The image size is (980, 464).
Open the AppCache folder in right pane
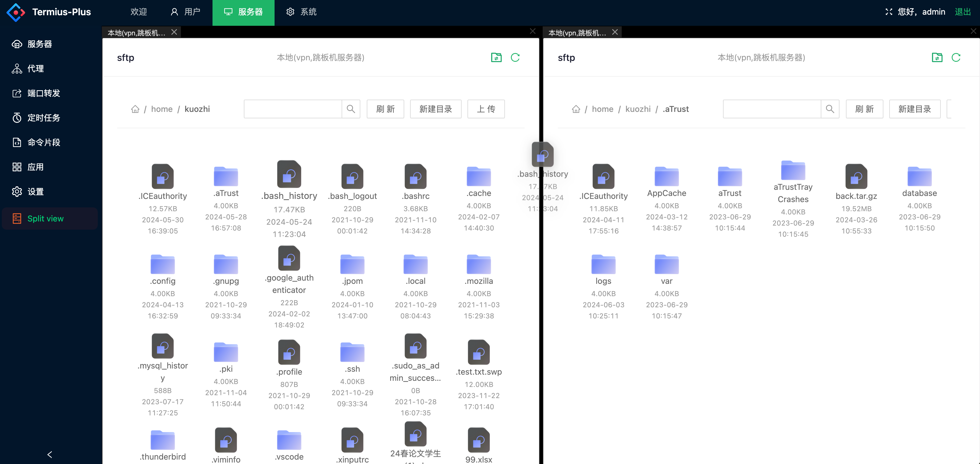point(667,176)
